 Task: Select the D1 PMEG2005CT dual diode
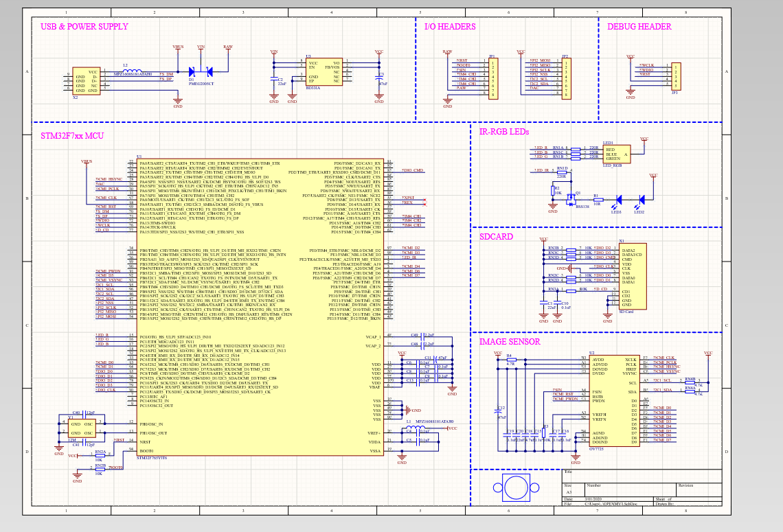coord(201,72)
